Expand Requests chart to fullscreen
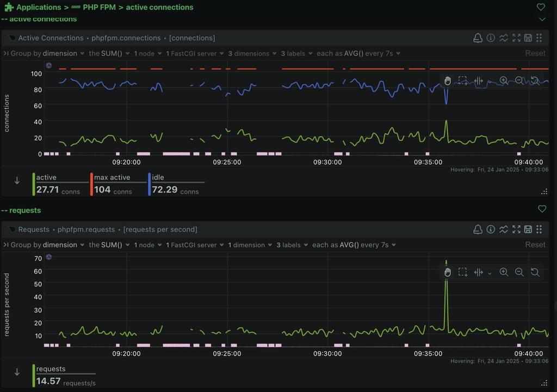Image resolution: width=557 pixels, height=392 pixels. 516,229
